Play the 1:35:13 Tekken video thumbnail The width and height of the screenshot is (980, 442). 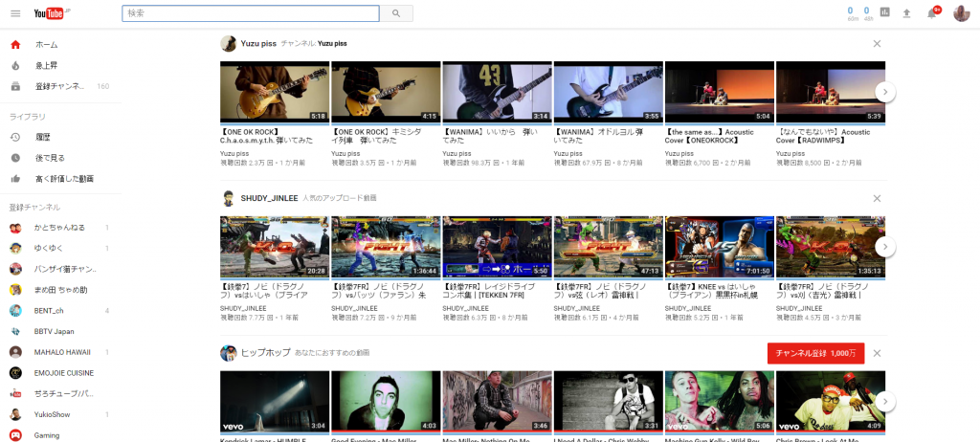[831, 246]
